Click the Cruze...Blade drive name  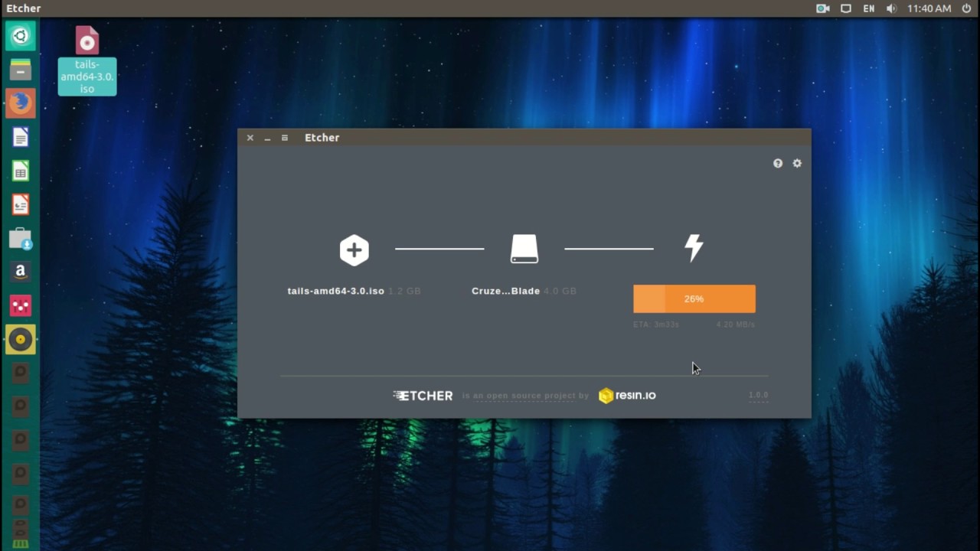click(505, 291)
